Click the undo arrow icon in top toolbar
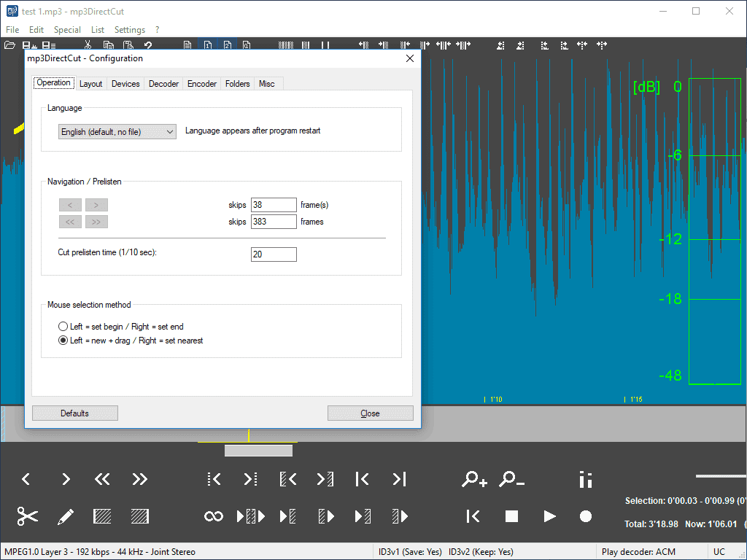 coord(148,45)
